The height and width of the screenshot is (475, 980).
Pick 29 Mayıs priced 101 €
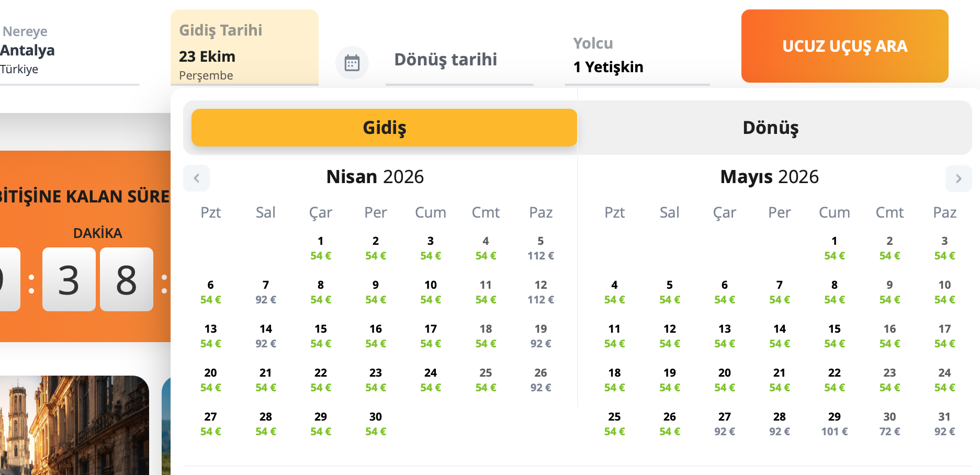pos(834,424)
